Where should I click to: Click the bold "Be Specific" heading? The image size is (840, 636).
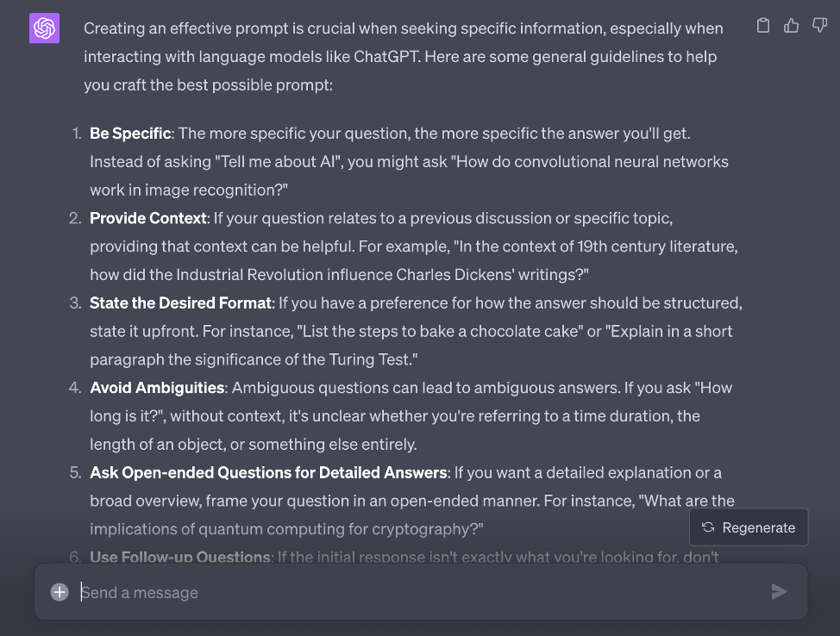(x=130, y=134)
